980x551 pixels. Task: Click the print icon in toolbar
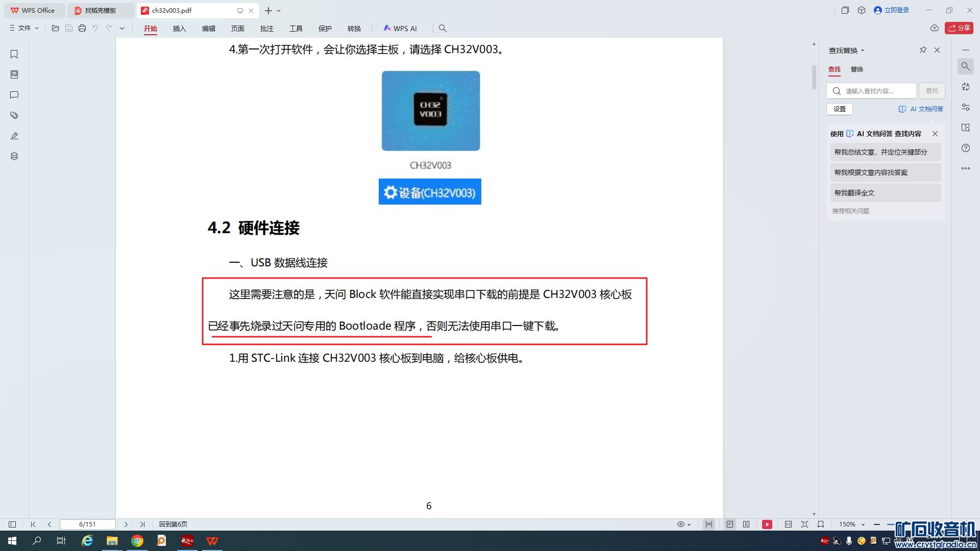[x=82, y=29]
